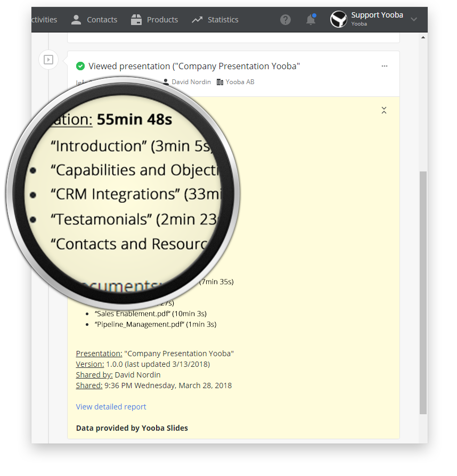Click the up arrow of the scrollbar

423,38
